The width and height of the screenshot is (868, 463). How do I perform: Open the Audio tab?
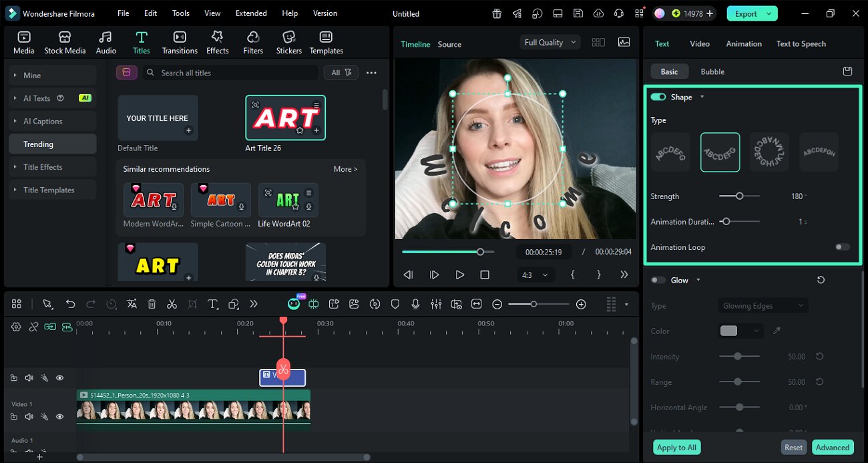click(x=105, y=43)
